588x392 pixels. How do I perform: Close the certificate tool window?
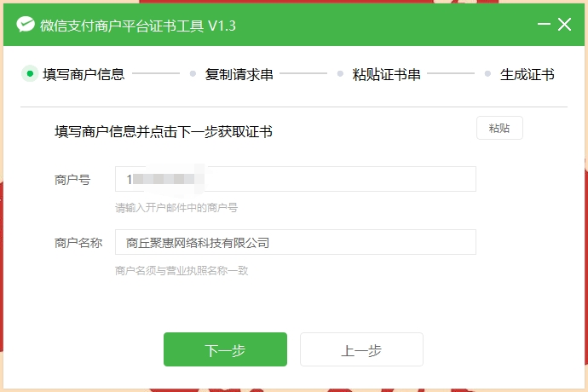564,25
